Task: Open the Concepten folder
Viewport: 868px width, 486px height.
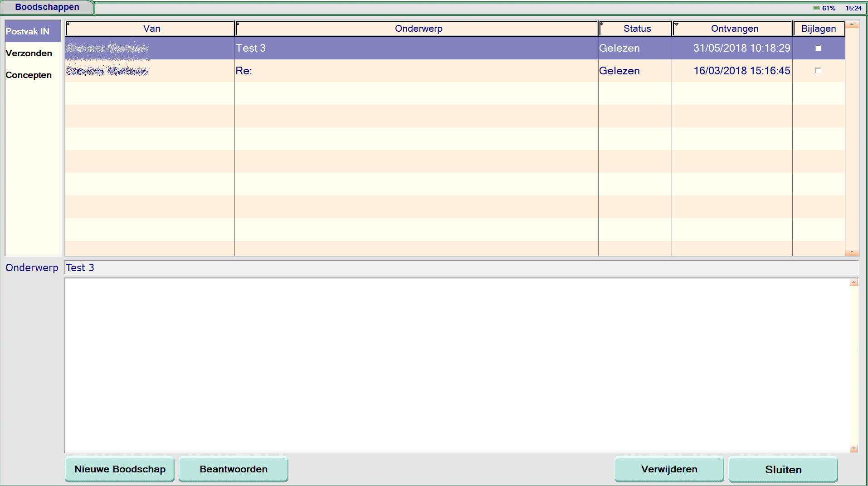Action: pos(29,75)
